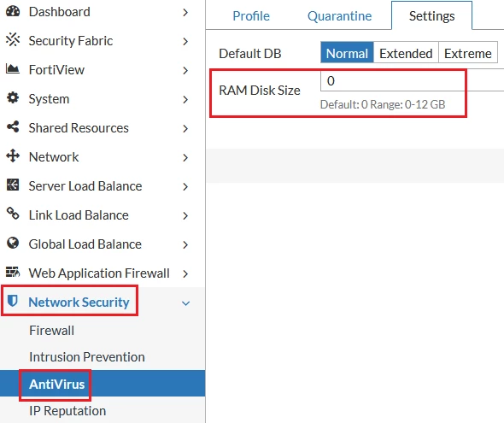Open the Profile tab
The image size is (504, 423).
251,16
